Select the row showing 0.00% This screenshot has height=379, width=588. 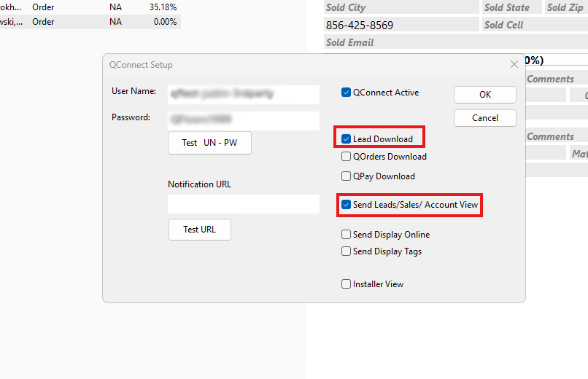[x=90, y=22]
